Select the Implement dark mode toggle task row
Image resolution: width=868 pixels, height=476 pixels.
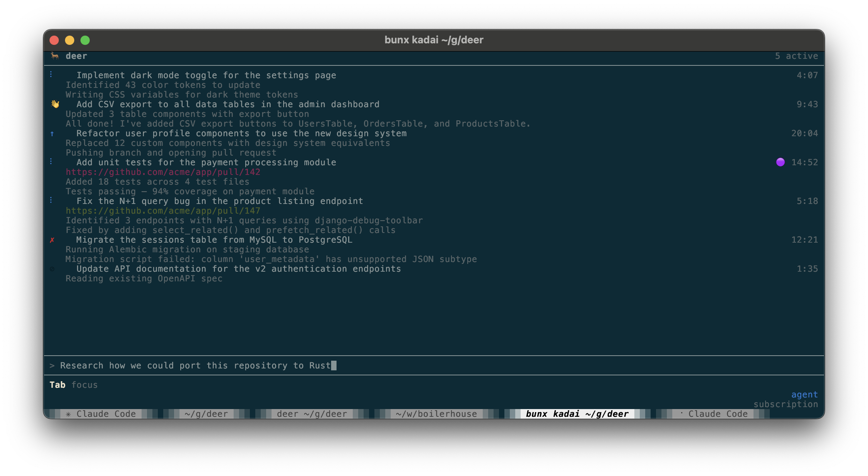tap(206, 75)
